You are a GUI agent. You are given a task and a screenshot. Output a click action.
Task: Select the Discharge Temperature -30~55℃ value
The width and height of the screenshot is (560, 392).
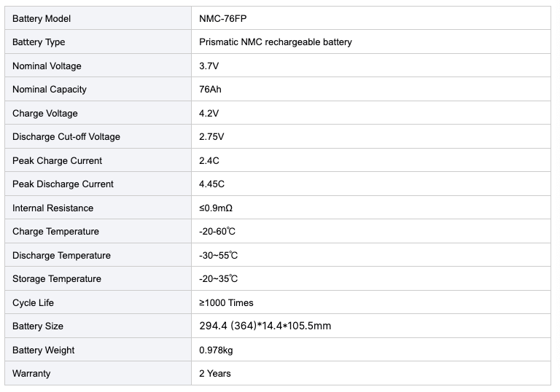[218, 255]
